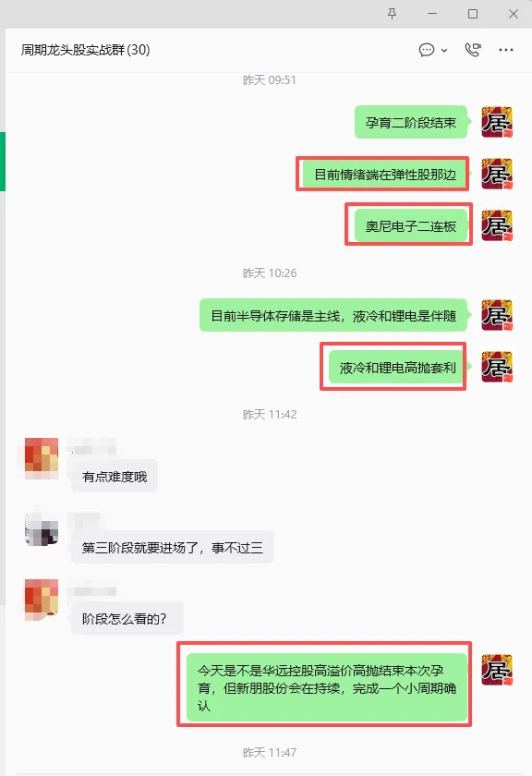Viewport: 532px width, 776px height.
Task: Click the 有点难度哦 message bubble
Action: pyautogui.click(x=115, y=476)
